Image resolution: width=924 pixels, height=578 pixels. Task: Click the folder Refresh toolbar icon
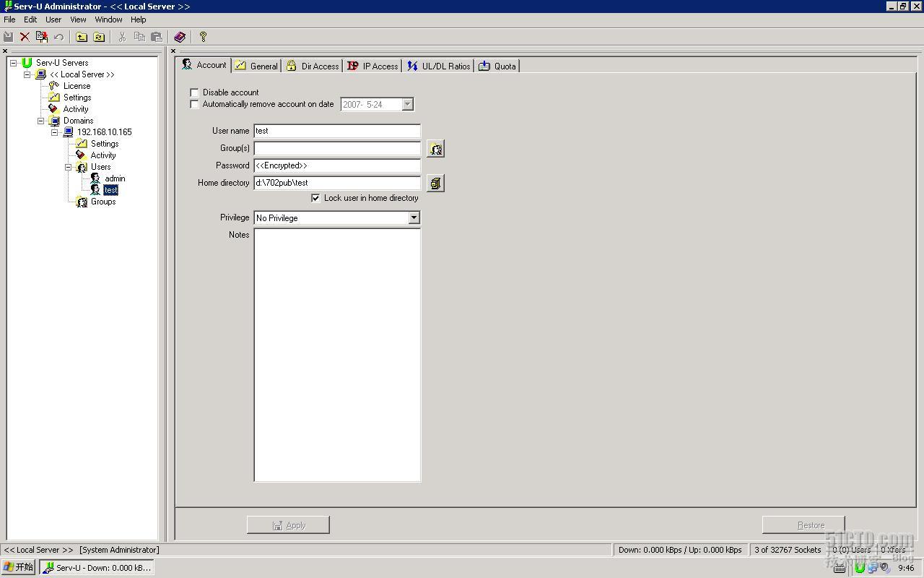(x=99, y=37)
